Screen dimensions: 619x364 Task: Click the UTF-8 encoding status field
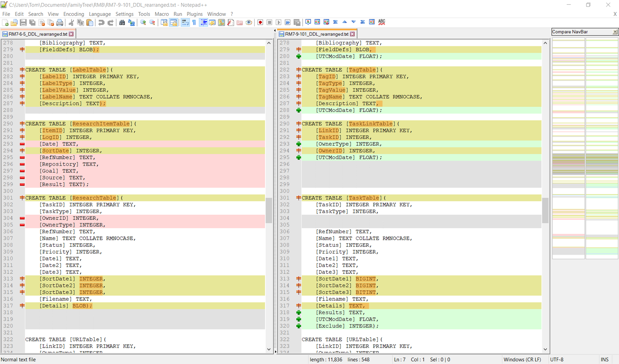(x=557, y=359)
